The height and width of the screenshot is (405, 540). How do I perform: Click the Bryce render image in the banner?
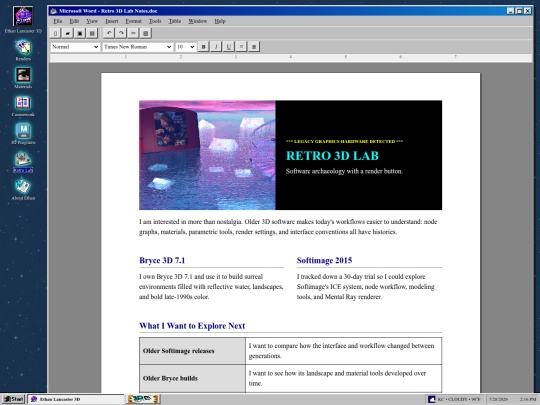pyautogui.click(x=207, y=155)
